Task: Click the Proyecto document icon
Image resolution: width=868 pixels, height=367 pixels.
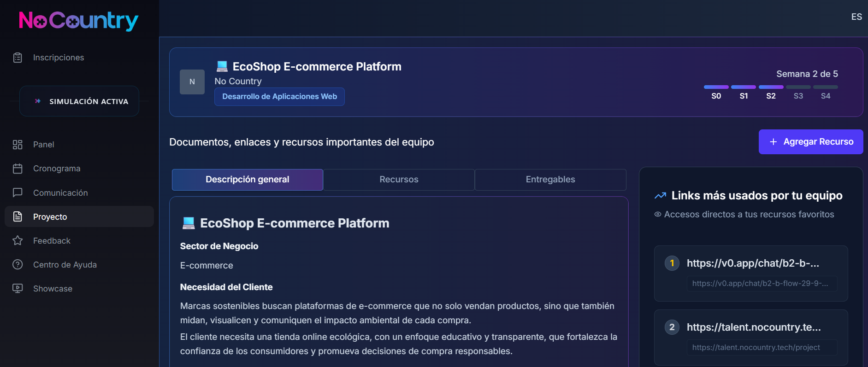Action: (x=18, y=216)
